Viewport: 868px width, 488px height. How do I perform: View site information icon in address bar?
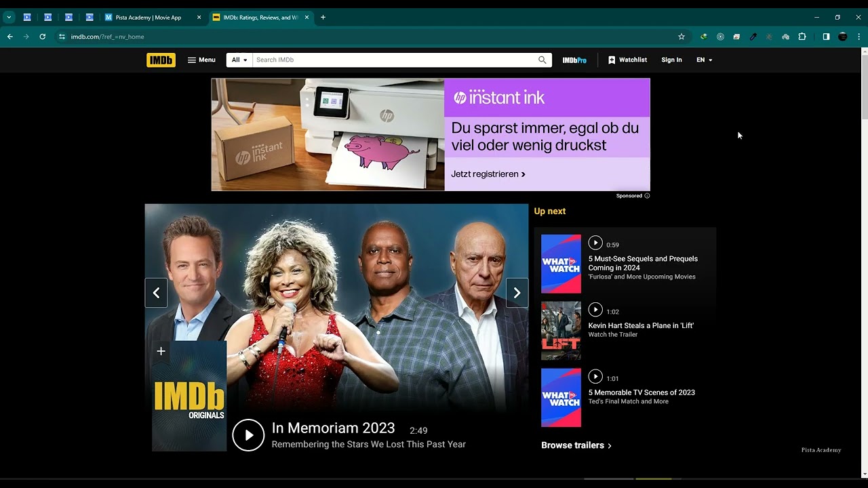[x=62, y=37]
